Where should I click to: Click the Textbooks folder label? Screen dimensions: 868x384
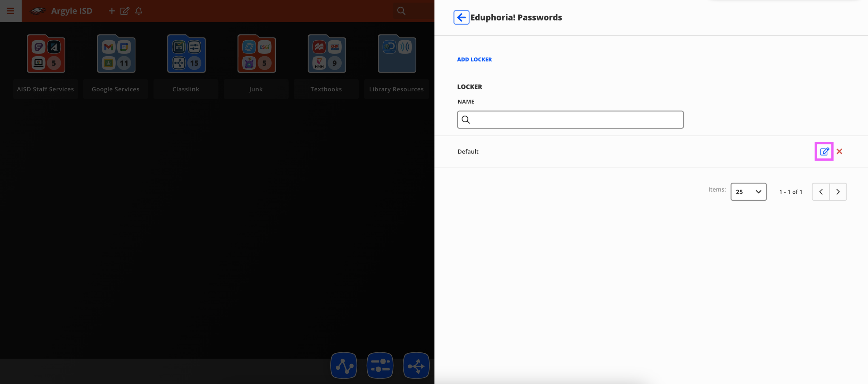(326, 89)
